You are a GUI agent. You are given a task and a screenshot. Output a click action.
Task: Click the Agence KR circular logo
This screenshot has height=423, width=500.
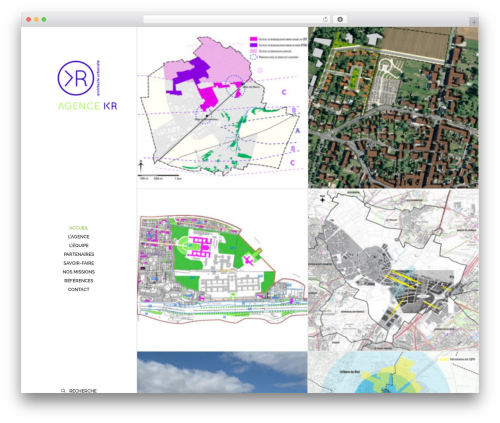coord(76,78)
